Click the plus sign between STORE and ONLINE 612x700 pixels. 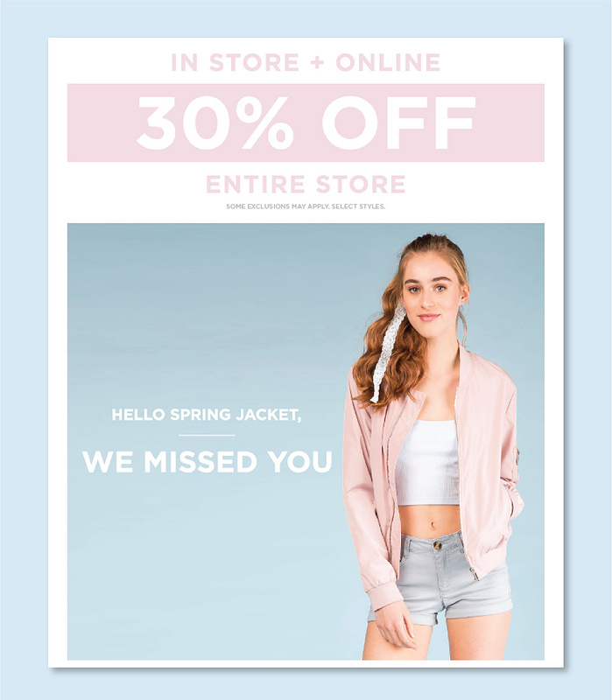pyautogui.click(x=317, y=62)
